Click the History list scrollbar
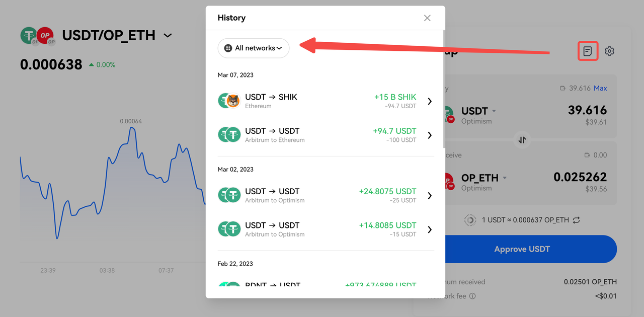 pos(443,91)
